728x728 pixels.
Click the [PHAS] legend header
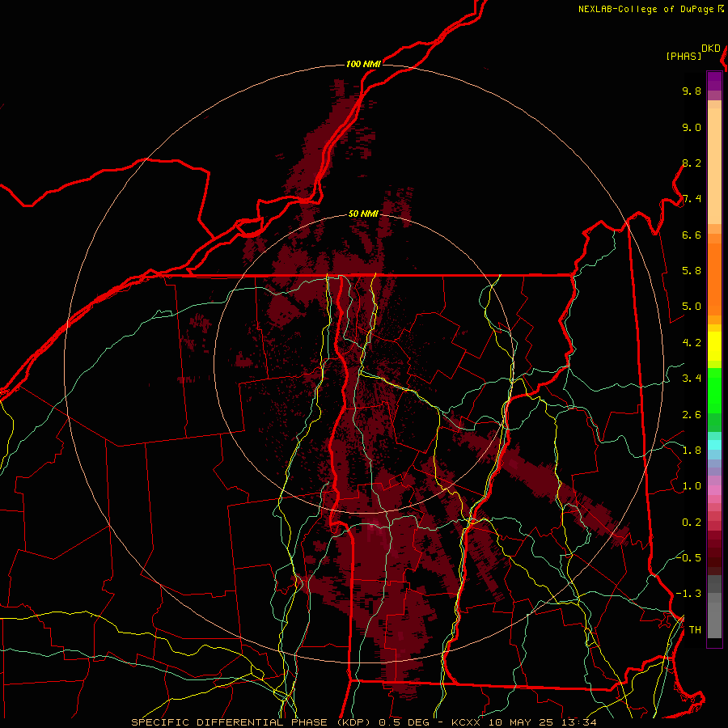pos(684,56)
